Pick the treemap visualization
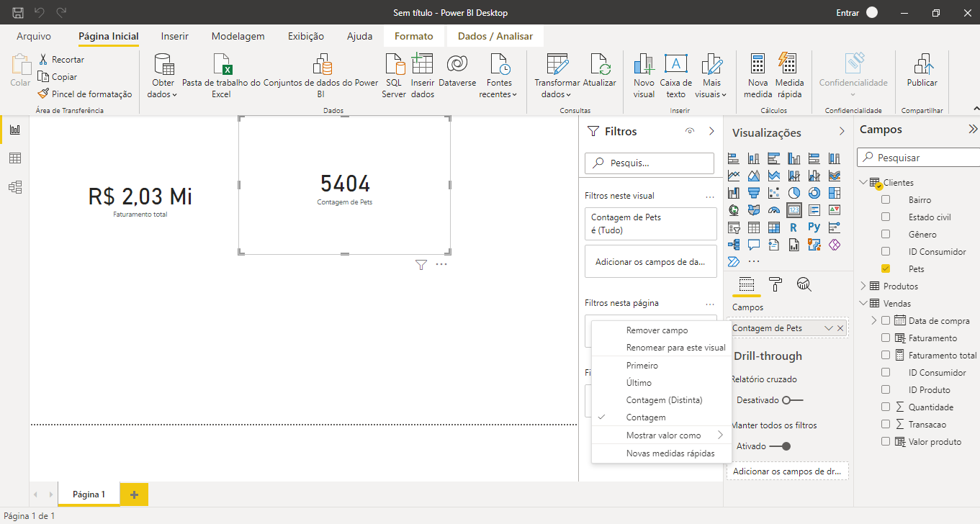The width and height of the screenshot is (980, 524). point(835,193)
